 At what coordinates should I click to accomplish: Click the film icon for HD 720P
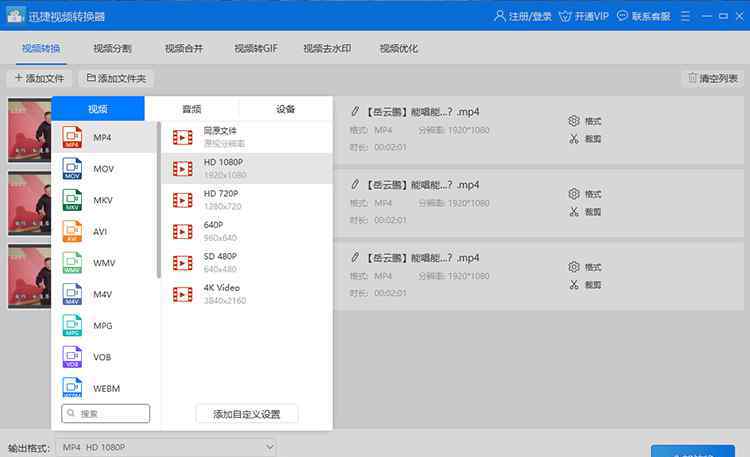click(183, 200)
